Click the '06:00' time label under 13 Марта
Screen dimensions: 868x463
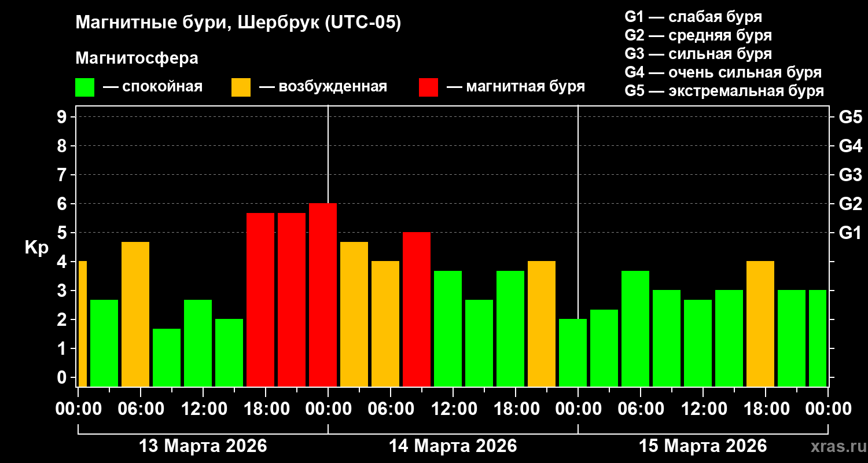(x=141, y=409)
